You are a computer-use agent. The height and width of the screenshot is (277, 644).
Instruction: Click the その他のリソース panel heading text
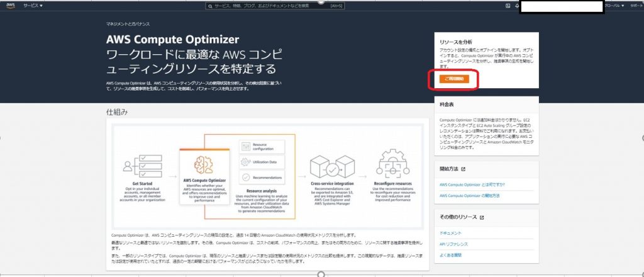pyautogui.click(x=458, y=217)
